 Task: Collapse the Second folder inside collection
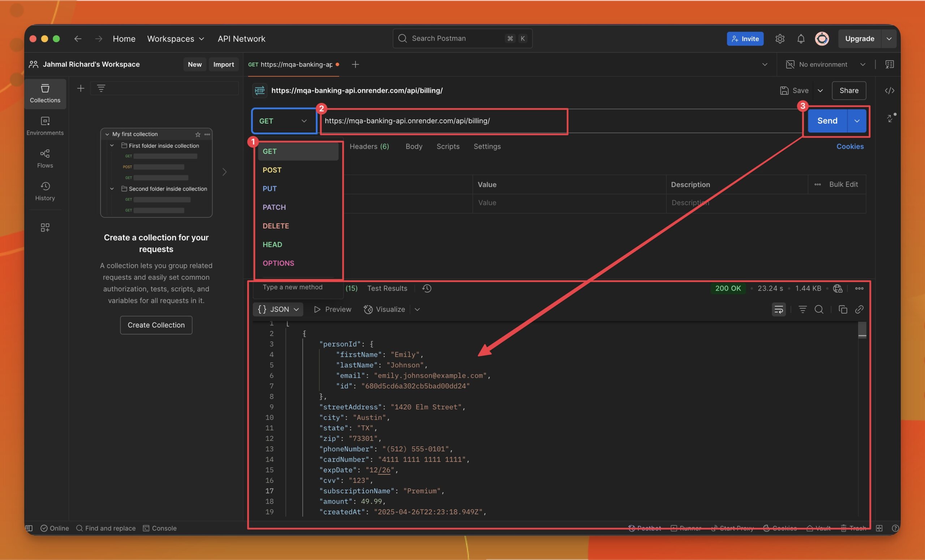112,189
